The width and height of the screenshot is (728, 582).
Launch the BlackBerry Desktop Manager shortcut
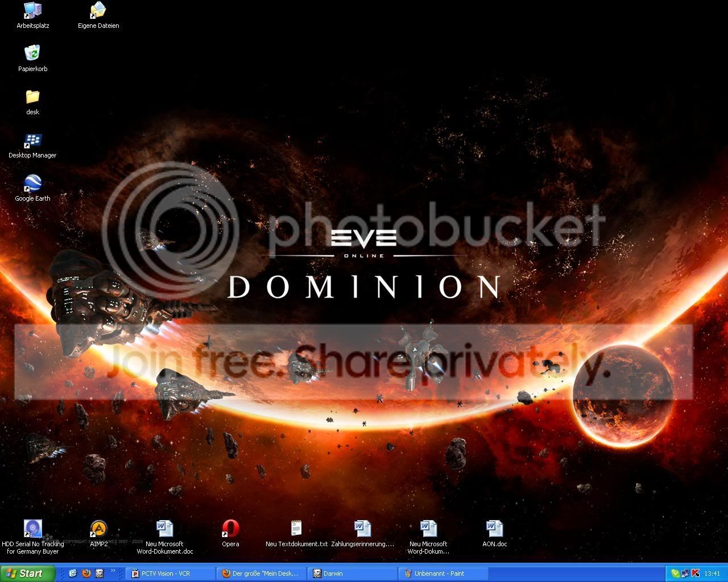32,145
